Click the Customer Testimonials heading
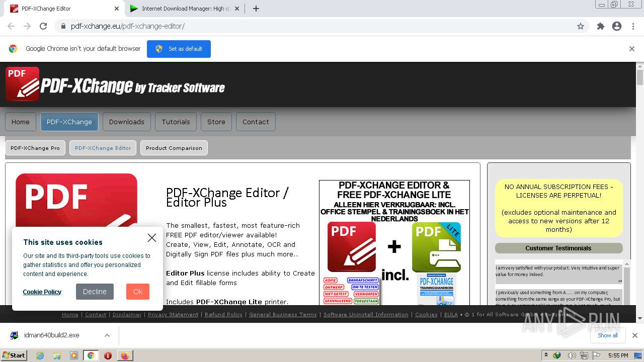The height and width of the screenshot is (362, 644). pyautogui.click(x=558, y=248)
